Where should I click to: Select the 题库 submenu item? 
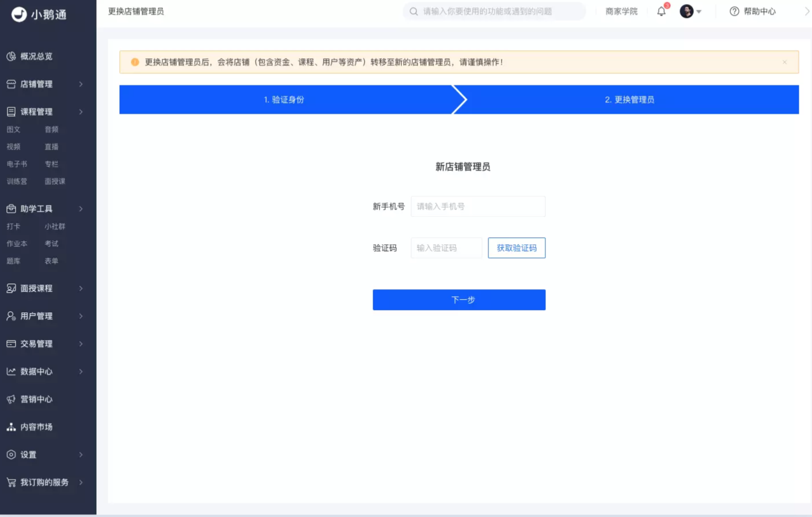click(14, 261)
